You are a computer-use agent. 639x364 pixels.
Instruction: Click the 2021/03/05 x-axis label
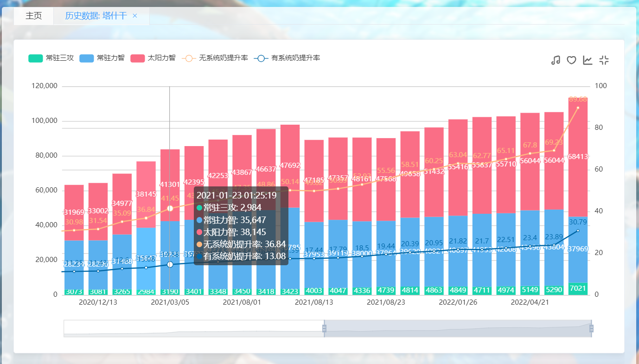click(x=170, y=302)
